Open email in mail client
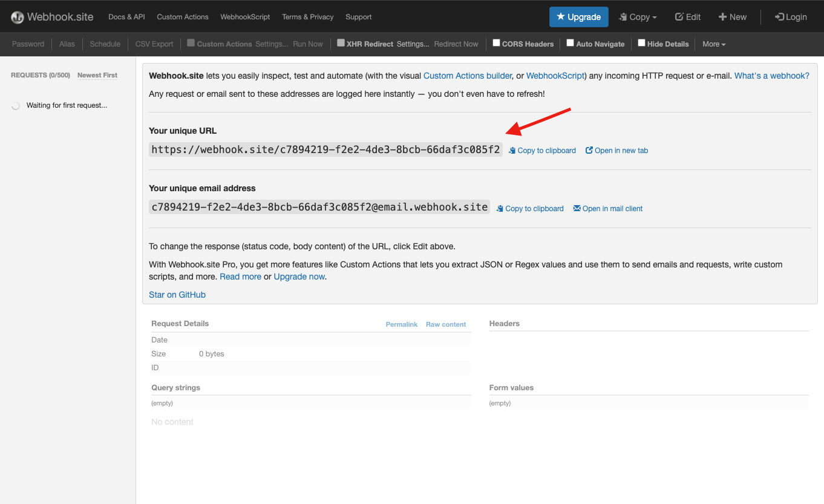824x504 pixels. (608, 209)
